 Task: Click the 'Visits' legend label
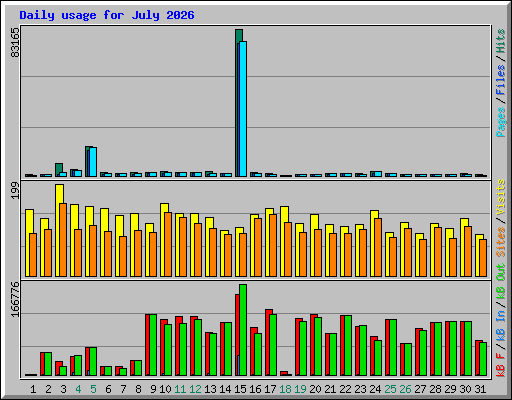(500, 197)
